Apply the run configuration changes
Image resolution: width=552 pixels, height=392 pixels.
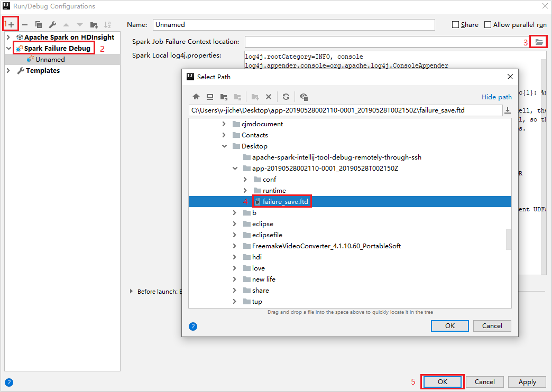pos(527,381)
